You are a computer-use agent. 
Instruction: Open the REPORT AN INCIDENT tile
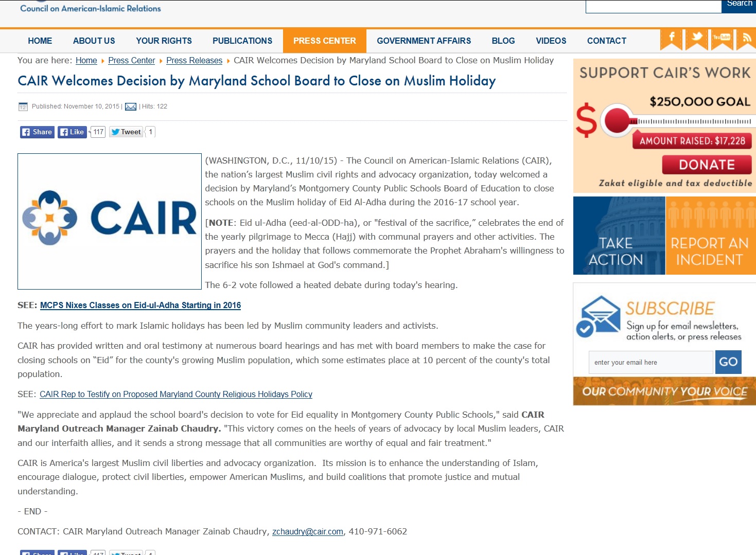pyautogui.click(x=711, y=236)
